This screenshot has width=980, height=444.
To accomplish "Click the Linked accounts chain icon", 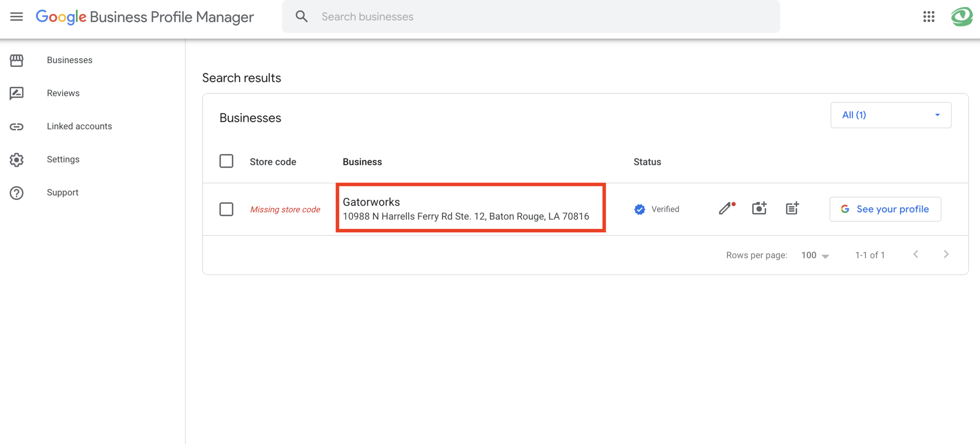I will click(17, 126).
